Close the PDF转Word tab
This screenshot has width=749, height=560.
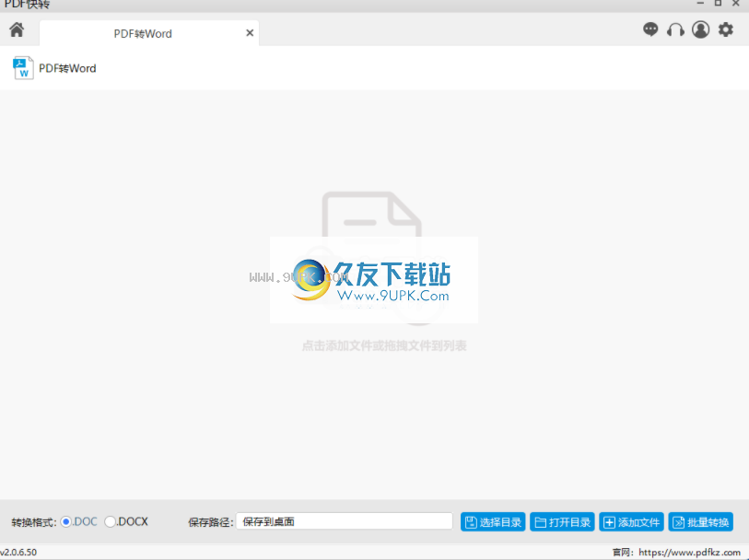coord(250,33)
